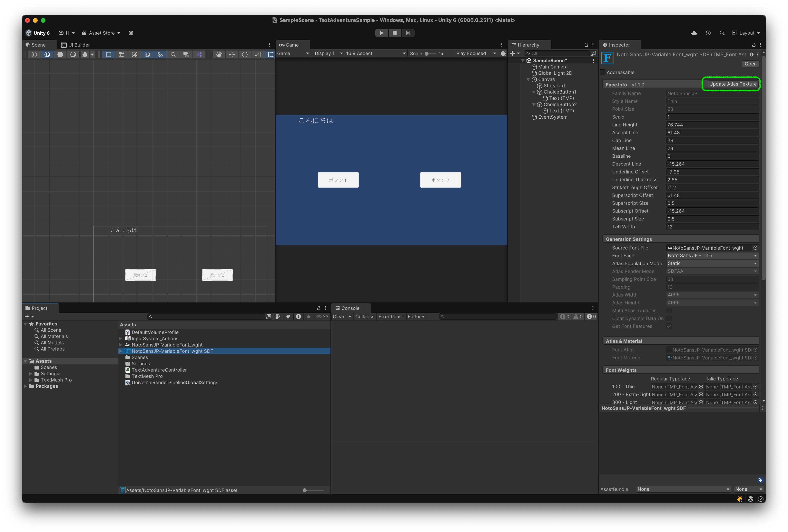
Task: Click the Game view Scale slider
Action: [x=431, y=54]
